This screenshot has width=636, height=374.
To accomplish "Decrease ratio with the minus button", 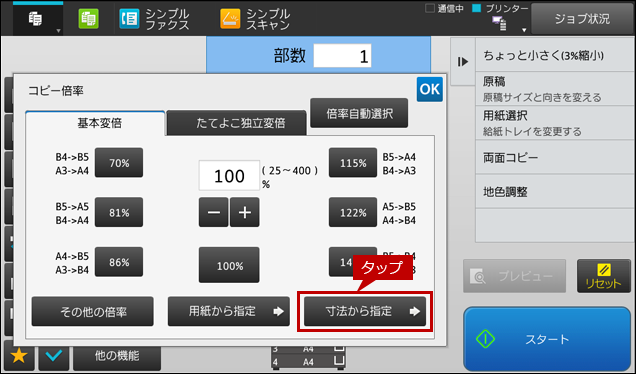I will coord(213,212).
